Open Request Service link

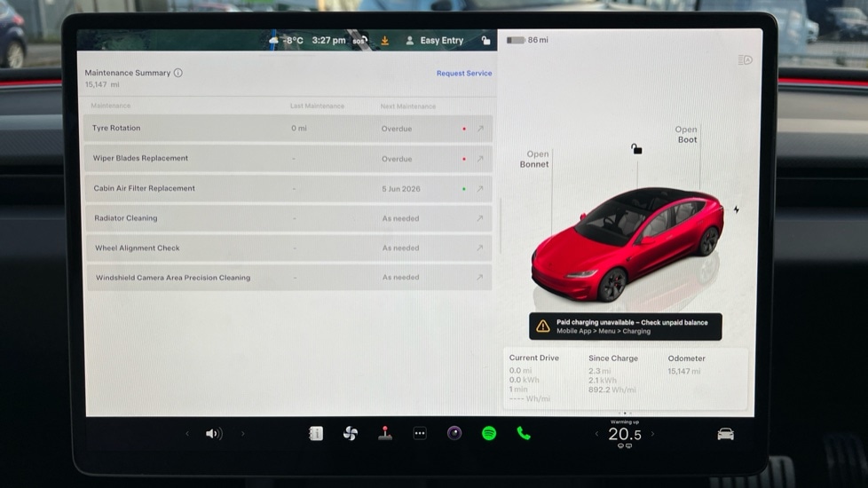[x=464, y=73]
